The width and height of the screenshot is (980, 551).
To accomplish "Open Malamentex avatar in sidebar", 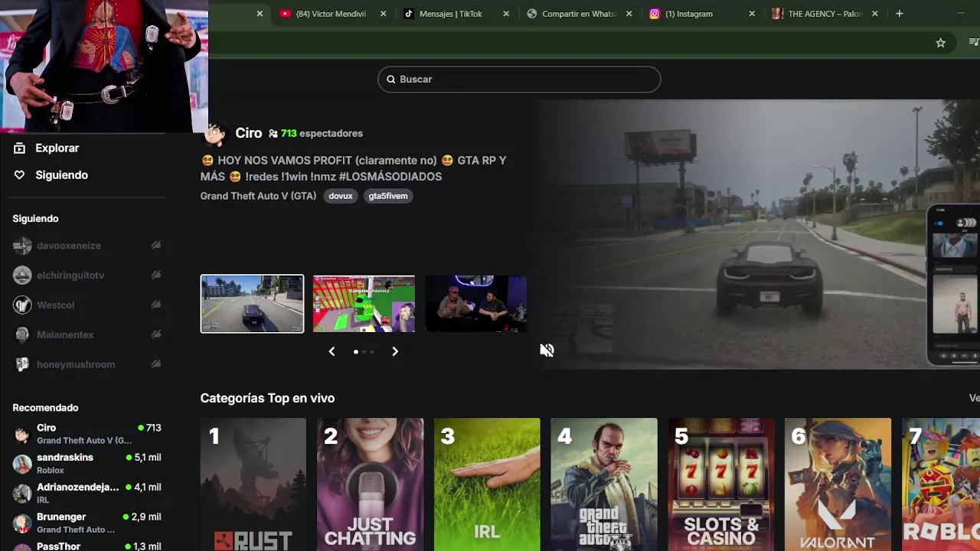I will (22, 334).
